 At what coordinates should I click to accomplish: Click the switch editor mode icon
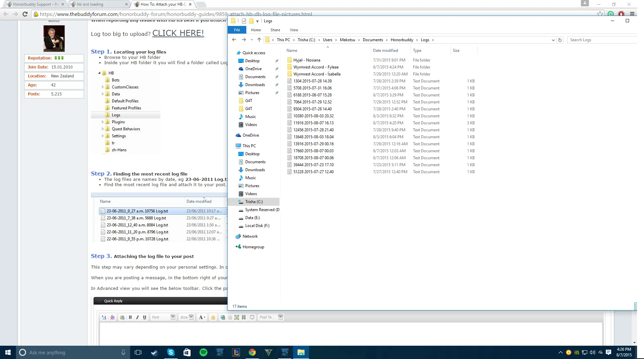[x=104, y=317]
